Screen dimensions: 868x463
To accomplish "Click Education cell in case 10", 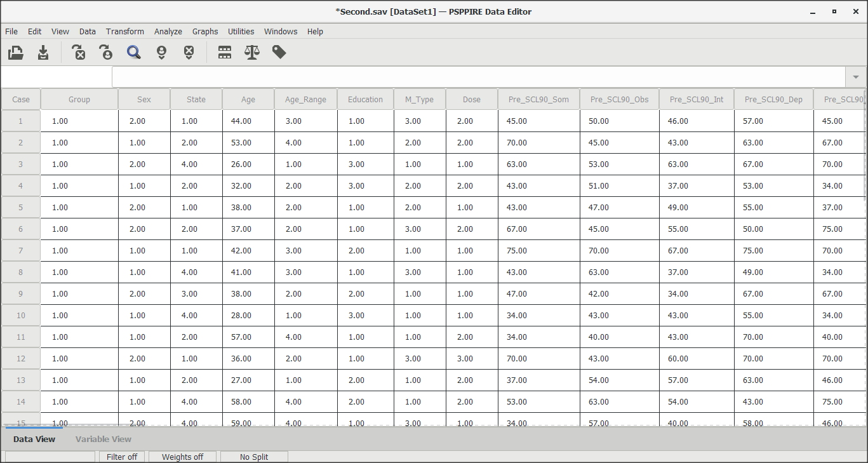I will (x=366, y=315).
